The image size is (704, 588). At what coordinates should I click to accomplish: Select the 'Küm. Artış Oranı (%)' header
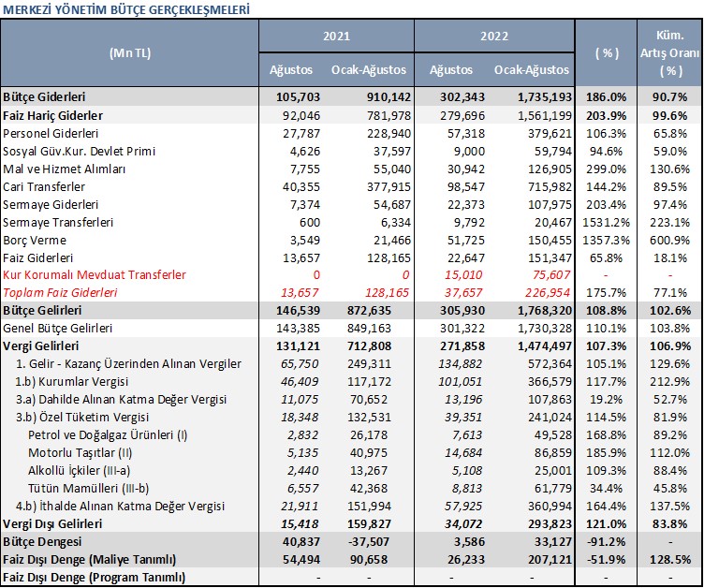(x=669, y=53)
